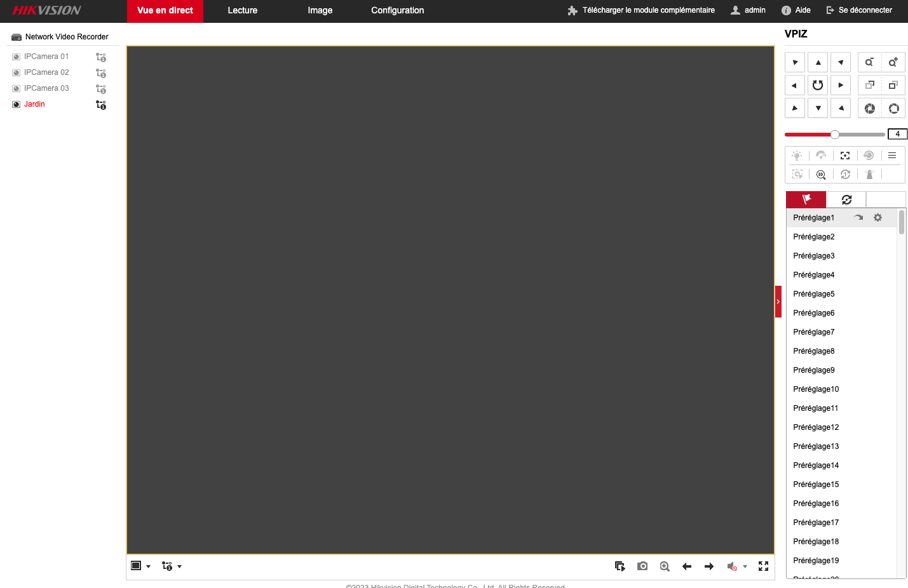Toggle the stream for IPCamera 01
The image size is (908, 588).
click(x=101, y=57)
